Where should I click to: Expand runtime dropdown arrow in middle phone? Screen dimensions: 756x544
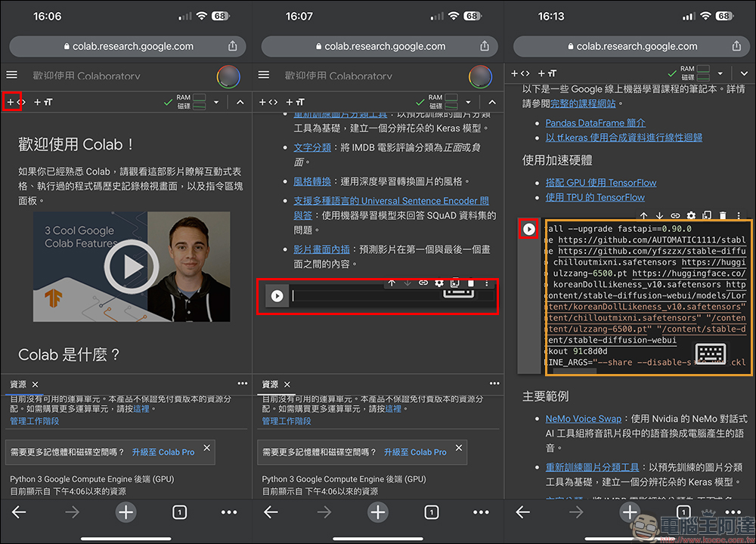468,102
